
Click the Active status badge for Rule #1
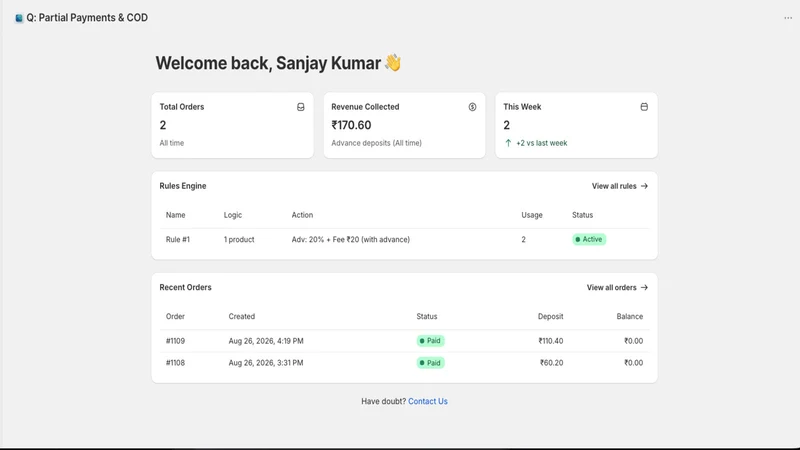pos(589,239)
